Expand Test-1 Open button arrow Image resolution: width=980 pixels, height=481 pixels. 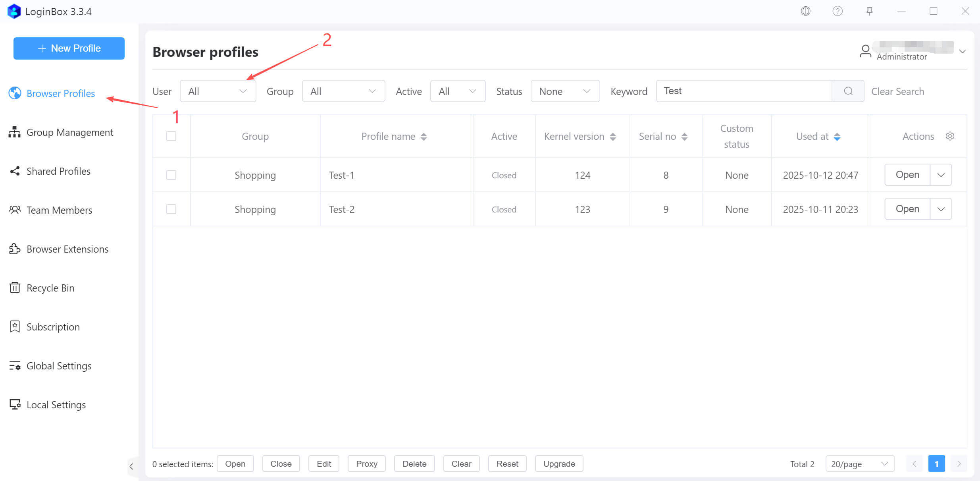(941, 175)
